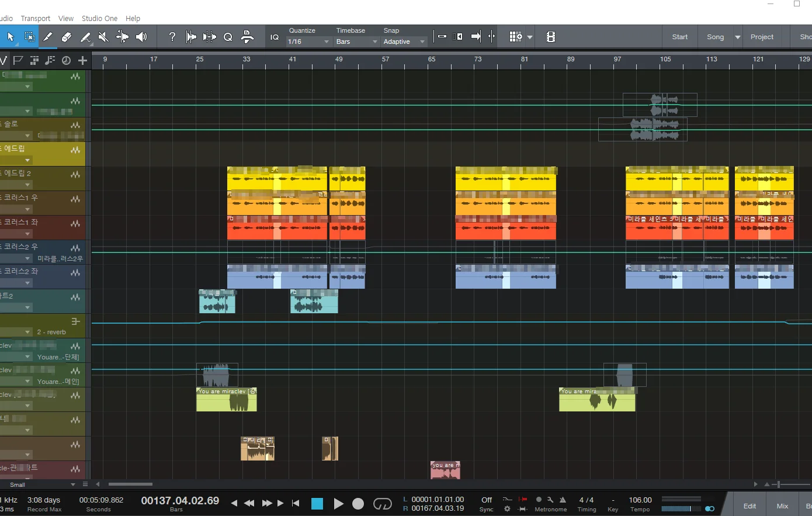Add a track with plus icon

(82, 60)
